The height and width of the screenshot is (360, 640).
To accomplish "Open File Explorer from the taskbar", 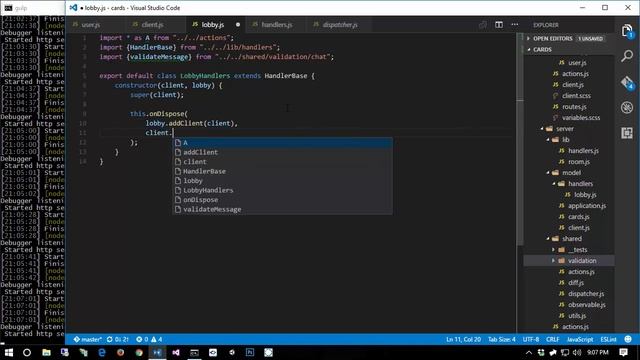I will 46,353.
